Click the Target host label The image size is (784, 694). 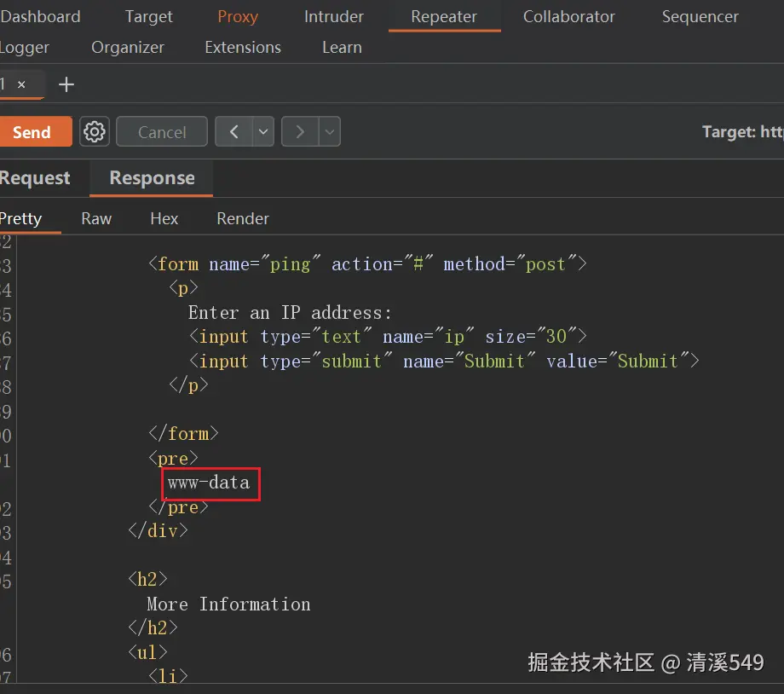coord(743,132)
